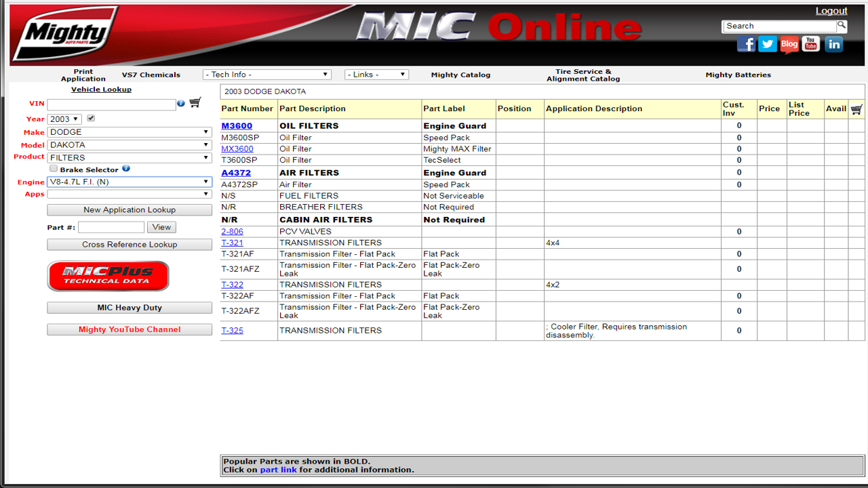Click the MIC Plus Technical Data button
The image size is (868, 488).
point(108,276)
